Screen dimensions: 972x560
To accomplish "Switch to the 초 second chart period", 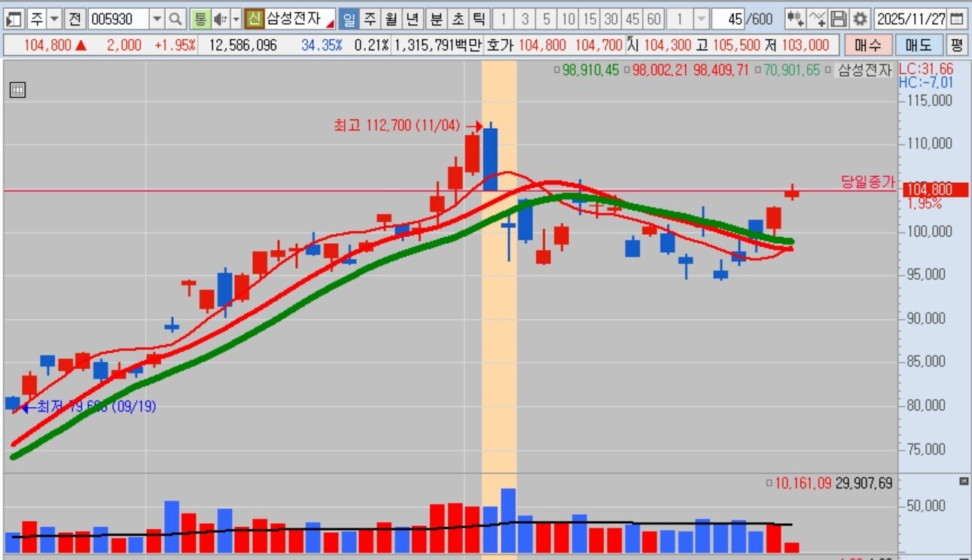I will tap(458, 19).
